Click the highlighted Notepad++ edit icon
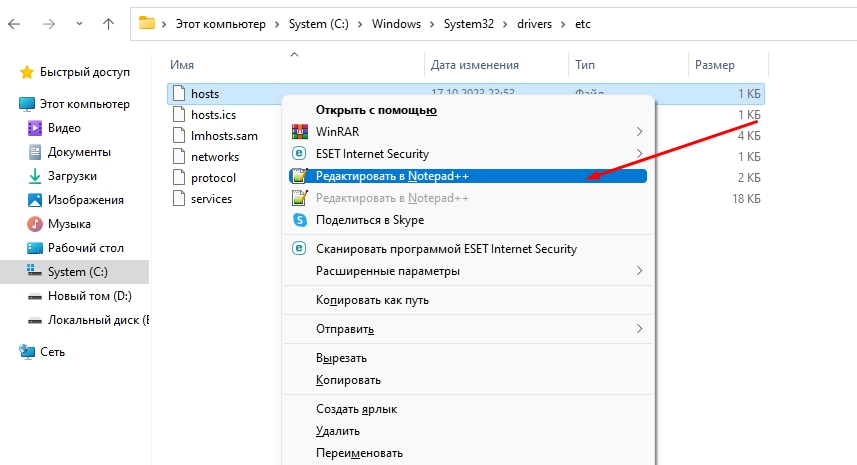 point(298,176)
